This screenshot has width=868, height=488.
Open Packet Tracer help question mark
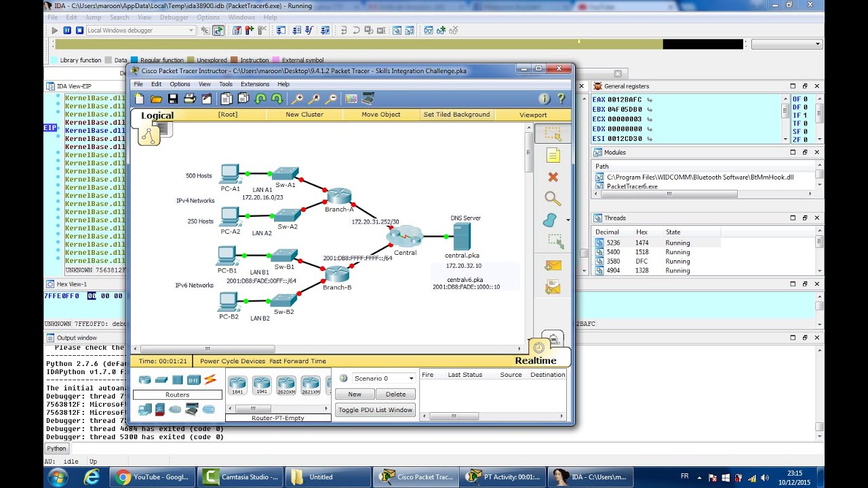(x=561, y=99)
